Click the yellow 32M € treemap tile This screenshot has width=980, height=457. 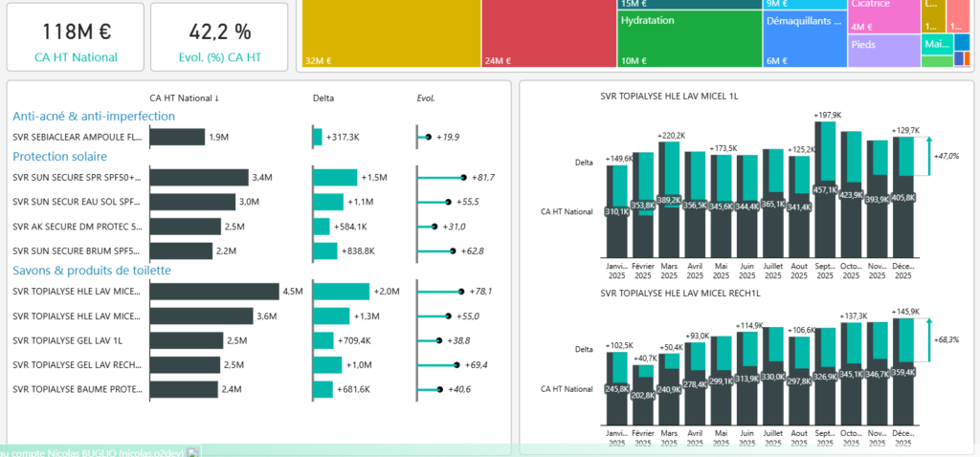(x=390, y=33)
